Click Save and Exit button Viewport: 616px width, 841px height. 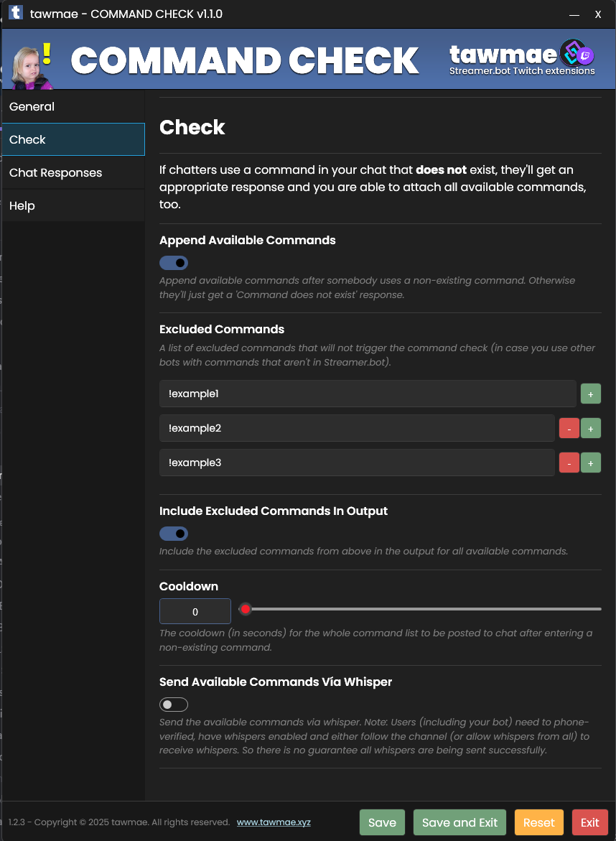click(x=459, y=822)
